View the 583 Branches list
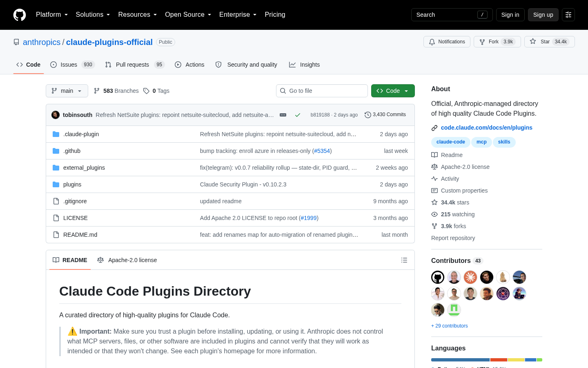The image size is (588, 368). (x=116, y=91)
